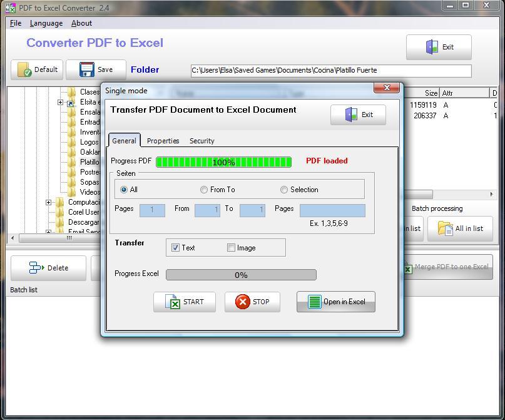Viewport: 505px width, 420px height.
Task: Click the app icon in the title bar
Action: 10,8
